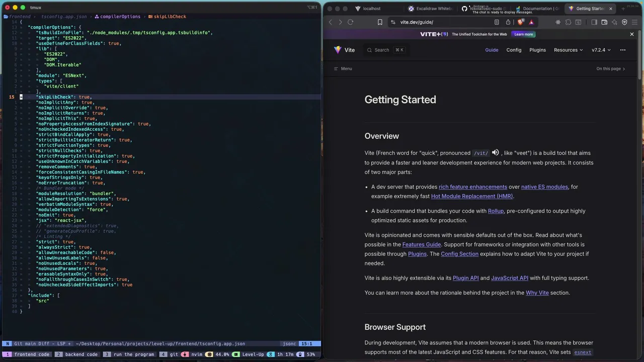This screenshot has height=362, width=644.
Task: Open the Brave Wallet icon
Action: click(604, 22)
